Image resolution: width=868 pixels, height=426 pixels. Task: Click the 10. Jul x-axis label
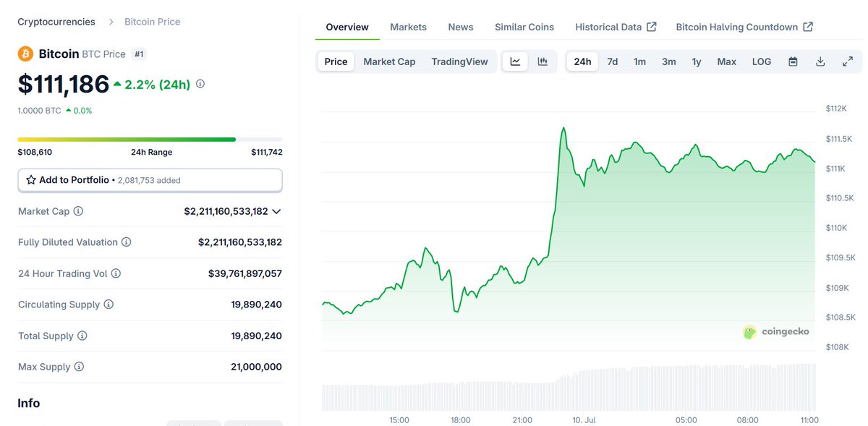[584, 420]
